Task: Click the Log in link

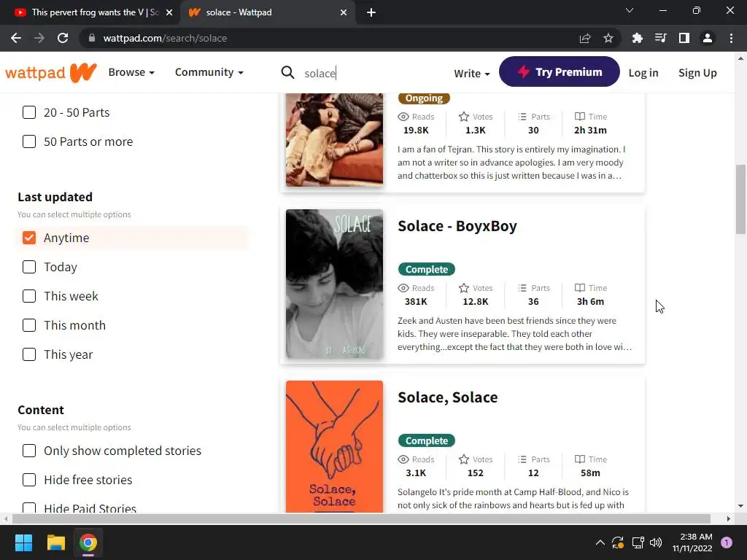Action: pyautogui.click(x=643, y=73)
